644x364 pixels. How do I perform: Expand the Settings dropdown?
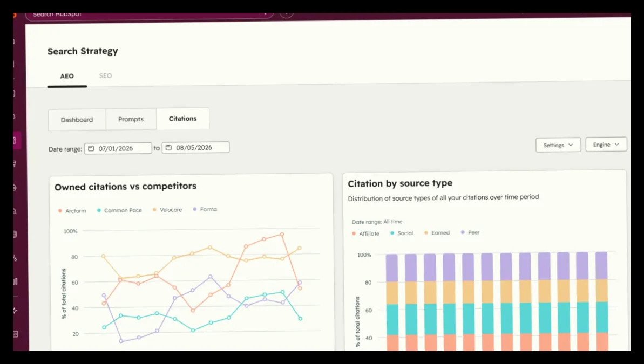(x=558, y=145)
